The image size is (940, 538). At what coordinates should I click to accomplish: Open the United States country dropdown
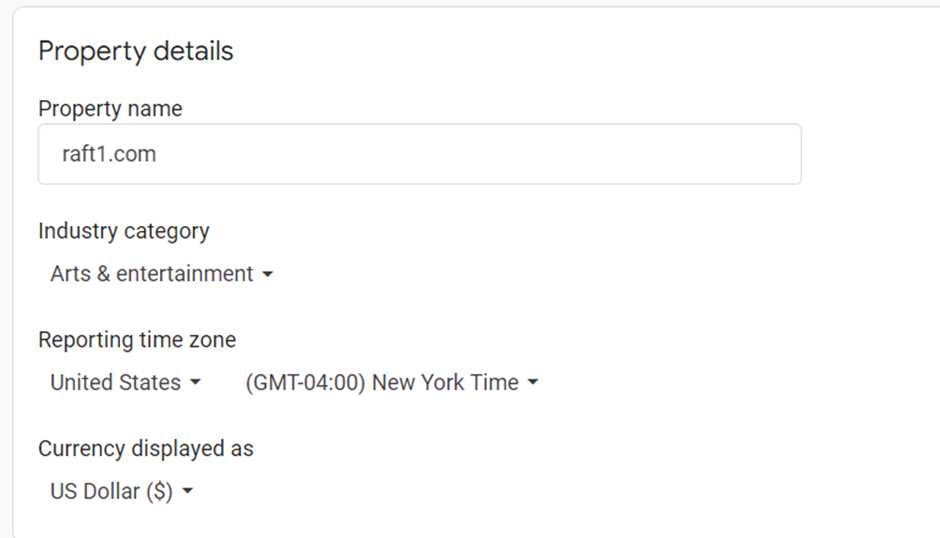click(116, 382)
